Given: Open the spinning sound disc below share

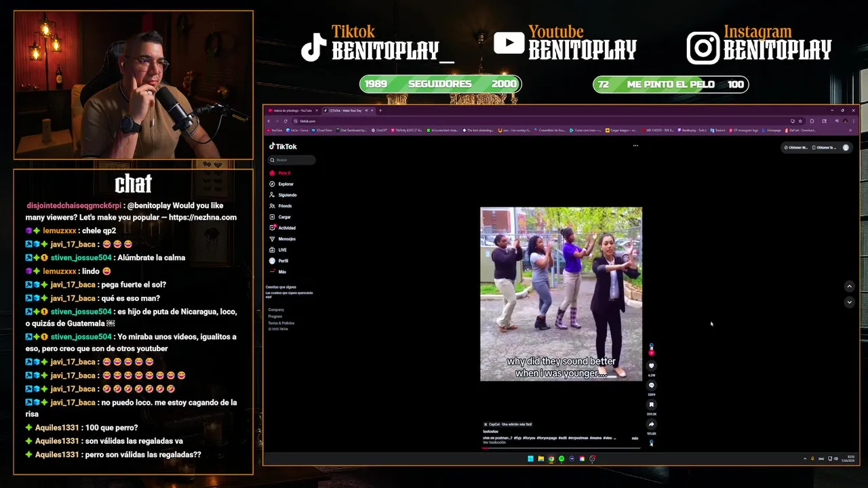Looking at the screenshot, I should pyautogui.click(x=652, y=443).
